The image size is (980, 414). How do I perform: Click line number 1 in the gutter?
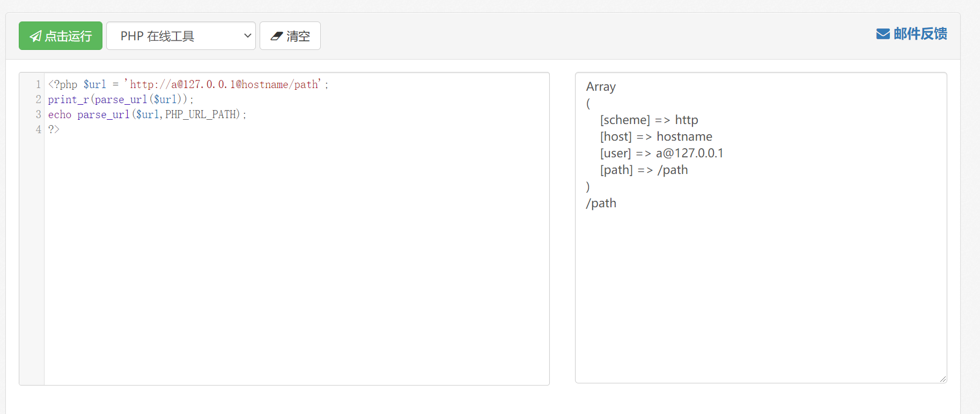coord(38,85)
